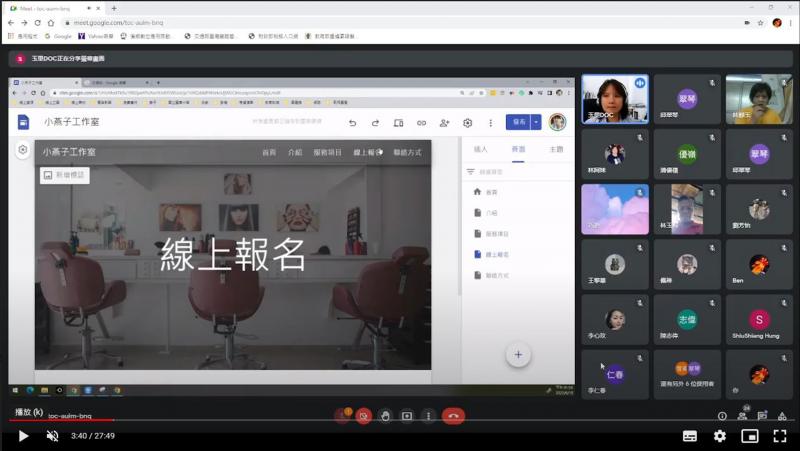Viewport: 800px width, 451px height.
Task: Add new page with plus button
Action: click(x=518, y=355)
